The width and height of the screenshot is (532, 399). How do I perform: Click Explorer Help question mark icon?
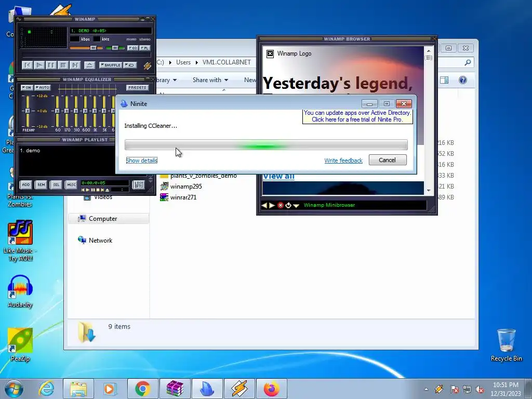463,80
